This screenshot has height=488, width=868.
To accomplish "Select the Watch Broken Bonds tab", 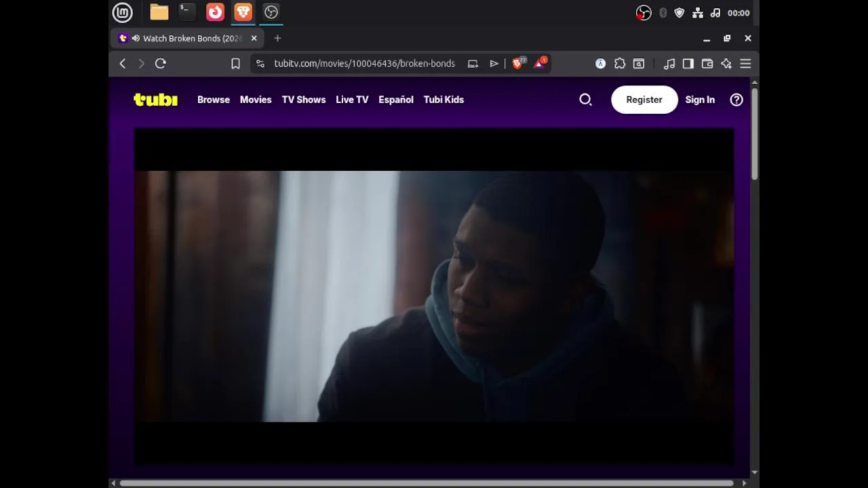I will (x=187, y=39).
